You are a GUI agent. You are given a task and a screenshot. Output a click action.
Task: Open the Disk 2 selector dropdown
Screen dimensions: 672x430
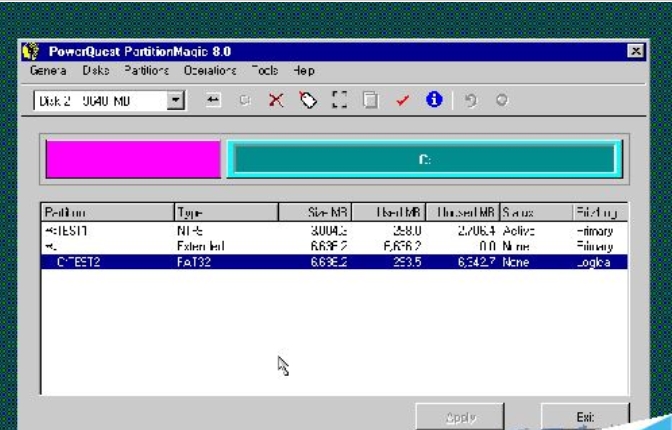point(176,101)
